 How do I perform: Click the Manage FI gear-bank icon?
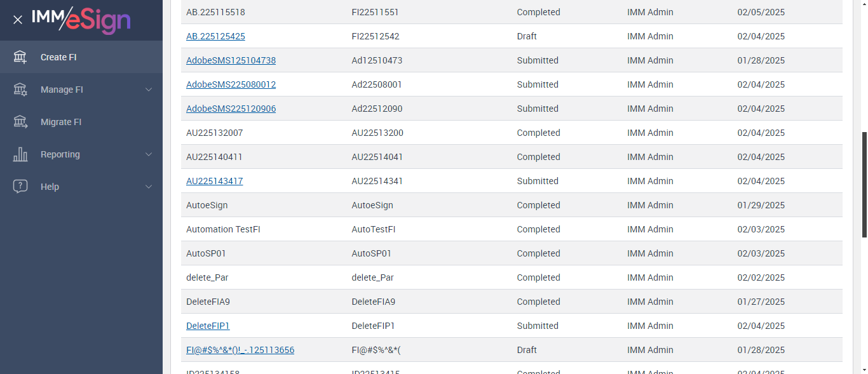(20, 90)
